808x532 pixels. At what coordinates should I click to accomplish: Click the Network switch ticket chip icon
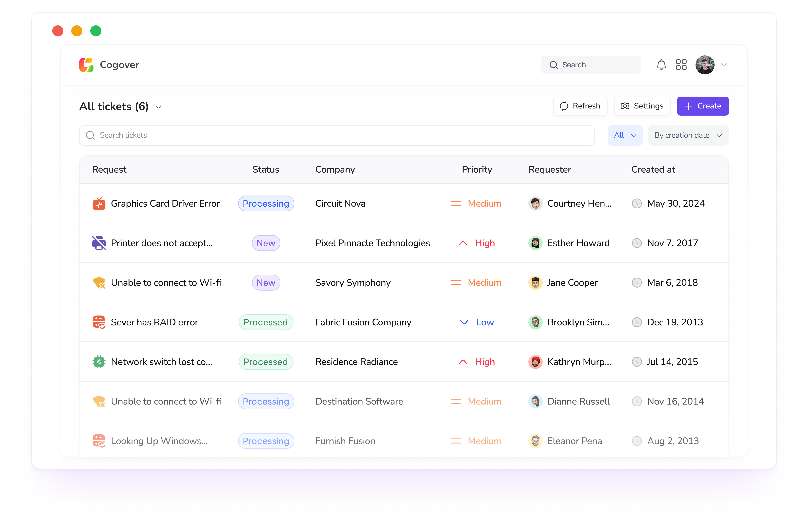click(x=99, y=362)
